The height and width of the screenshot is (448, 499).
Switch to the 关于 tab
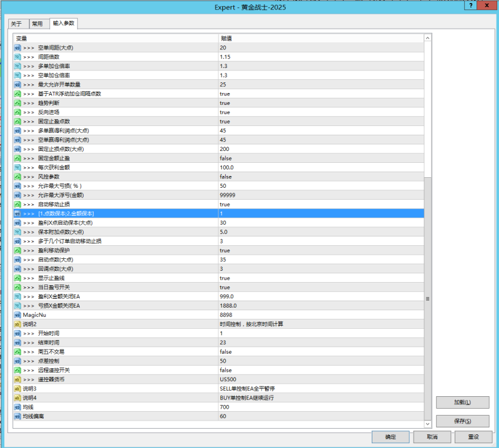17,24
